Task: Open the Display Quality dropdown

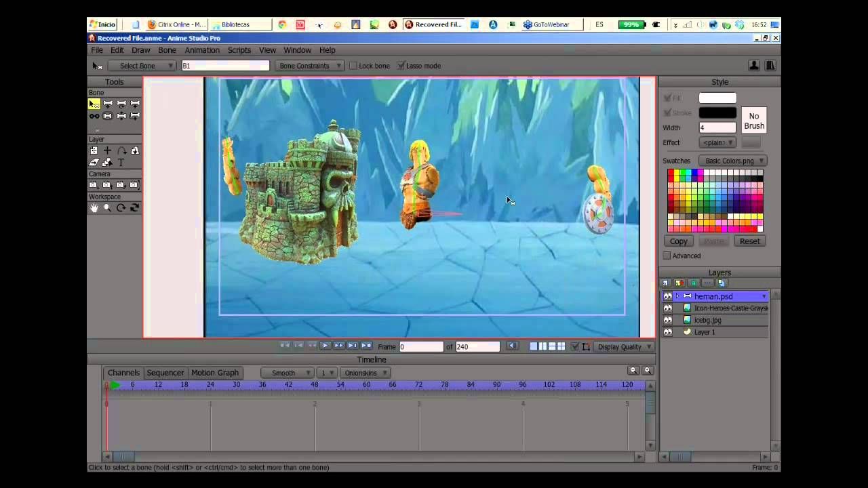Action: pyautogui.click(x=624, y=346)
